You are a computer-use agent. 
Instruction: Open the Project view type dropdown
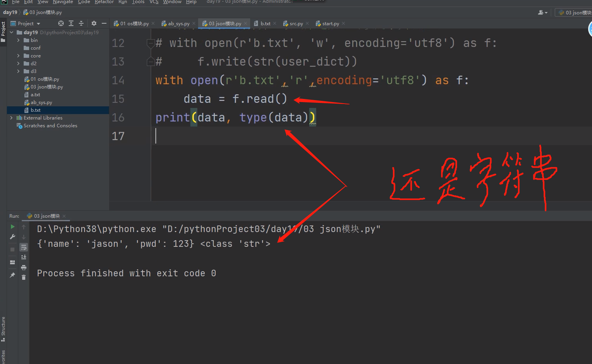[26, 24]
